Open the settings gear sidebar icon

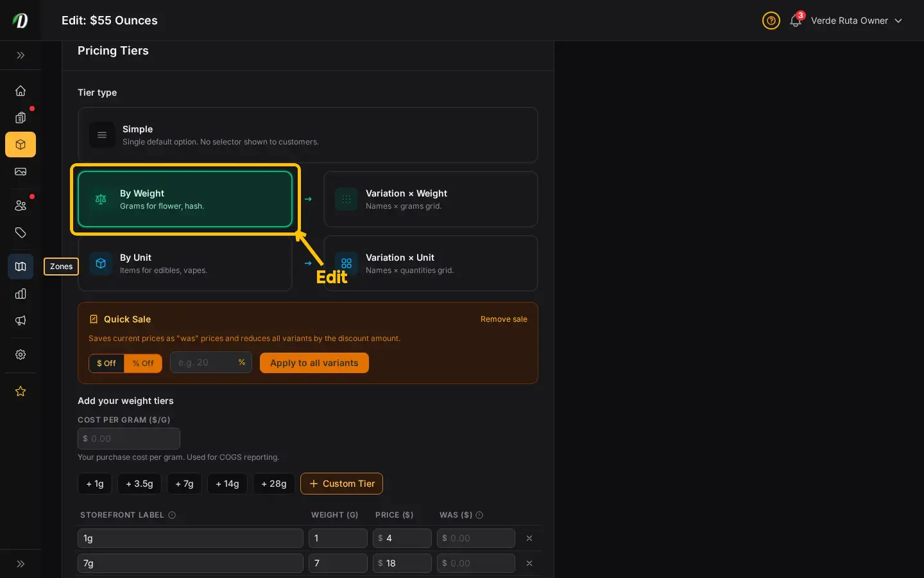(21, 355)
